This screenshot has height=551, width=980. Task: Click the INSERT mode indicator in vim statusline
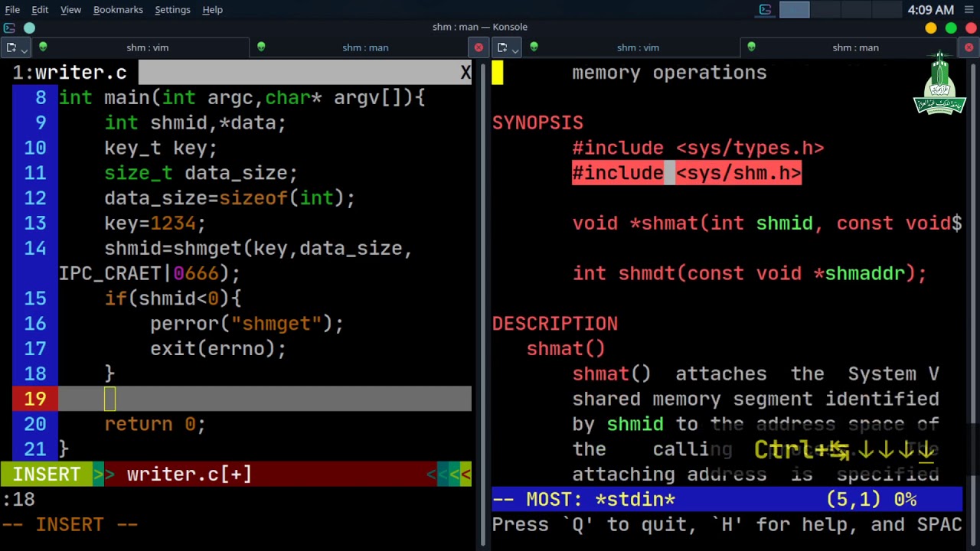[46, 474]
